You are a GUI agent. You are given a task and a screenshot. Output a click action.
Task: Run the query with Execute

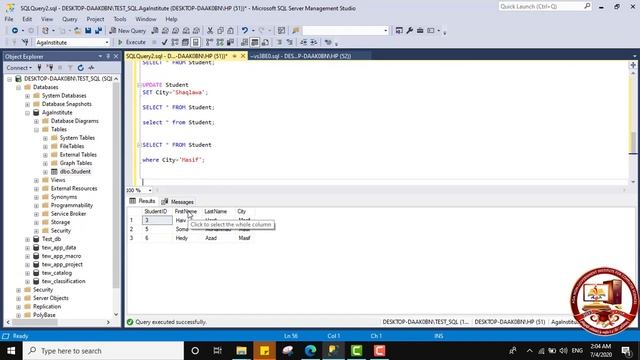[132, 42]
